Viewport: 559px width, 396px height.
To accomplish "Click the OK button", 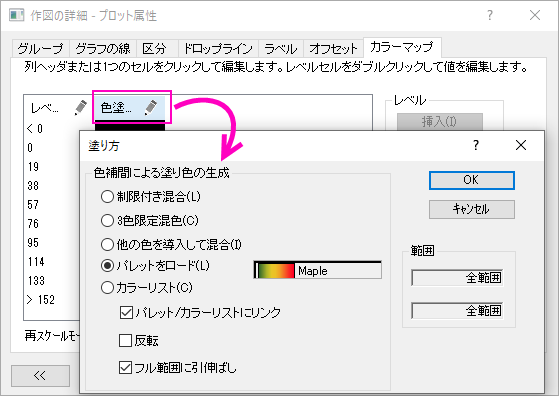I will point(472,180).
